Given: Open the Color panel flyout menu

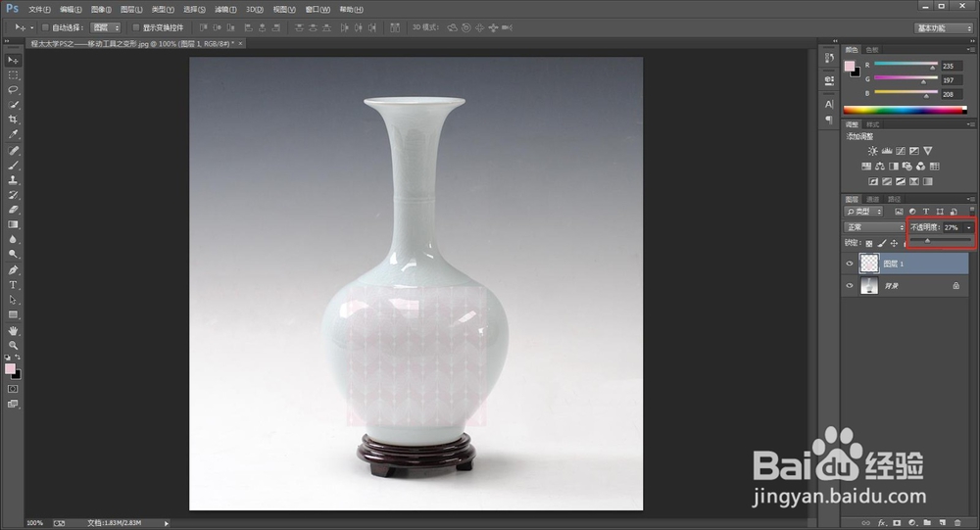Looking at the screenshot, I should tap(970, 49).
